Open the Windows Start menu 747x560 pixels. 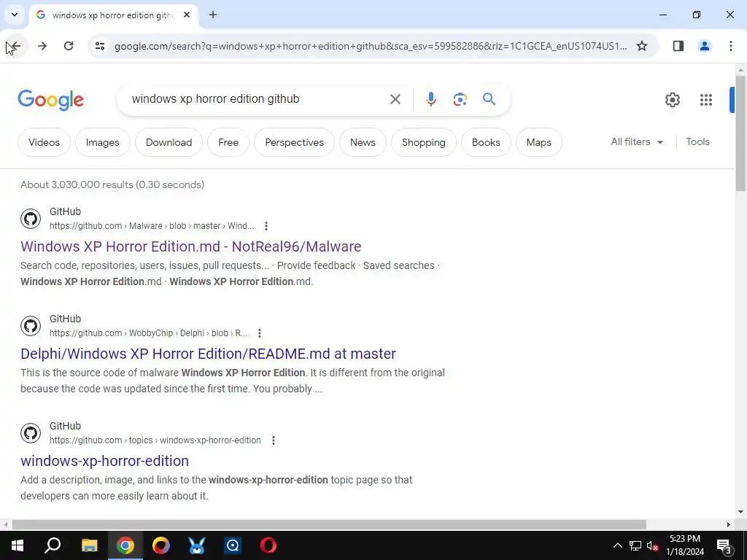pos(18,545)
